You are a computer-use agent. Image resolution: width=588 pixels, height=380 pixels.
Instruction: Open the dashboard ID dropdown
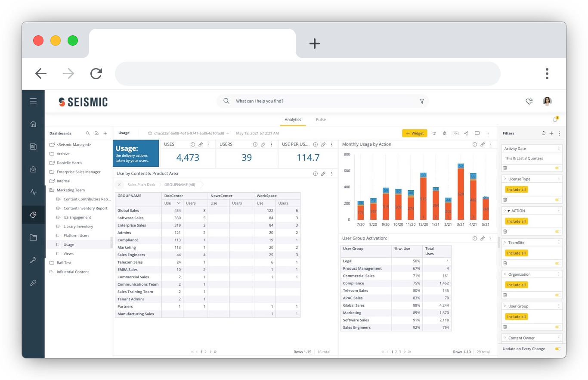tap(189, 134)
